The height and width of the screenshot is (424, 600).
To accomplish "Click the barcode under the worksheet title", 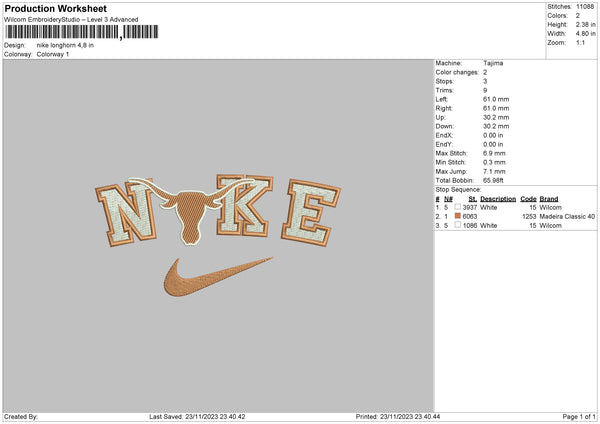I will [x=81, y=32].
